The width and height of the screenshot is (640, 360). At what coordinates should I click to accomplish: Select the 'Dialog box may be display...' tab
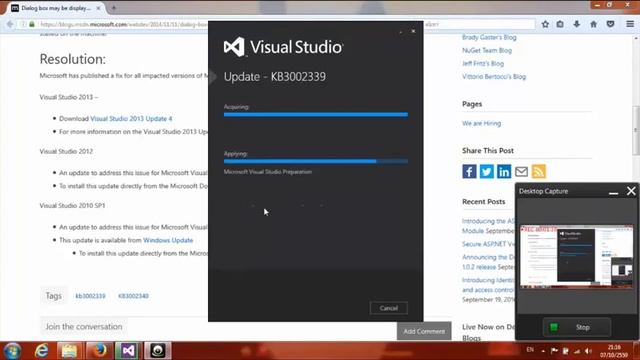tap(56, 8)
